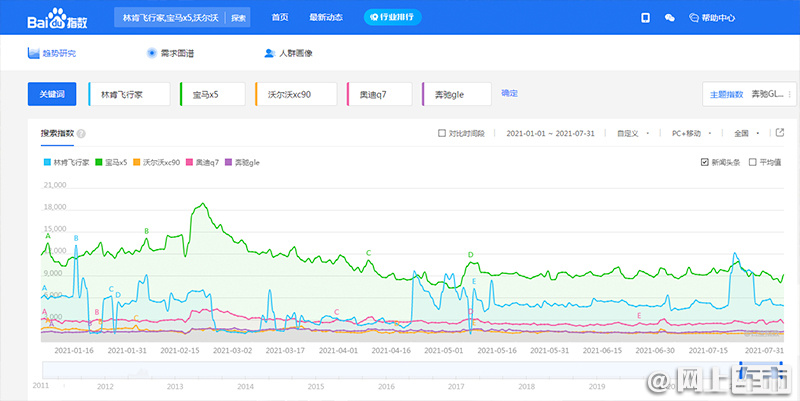
Task: Click blue news marker E on chart
Action: pyautogui.click(x=474, y=282)
